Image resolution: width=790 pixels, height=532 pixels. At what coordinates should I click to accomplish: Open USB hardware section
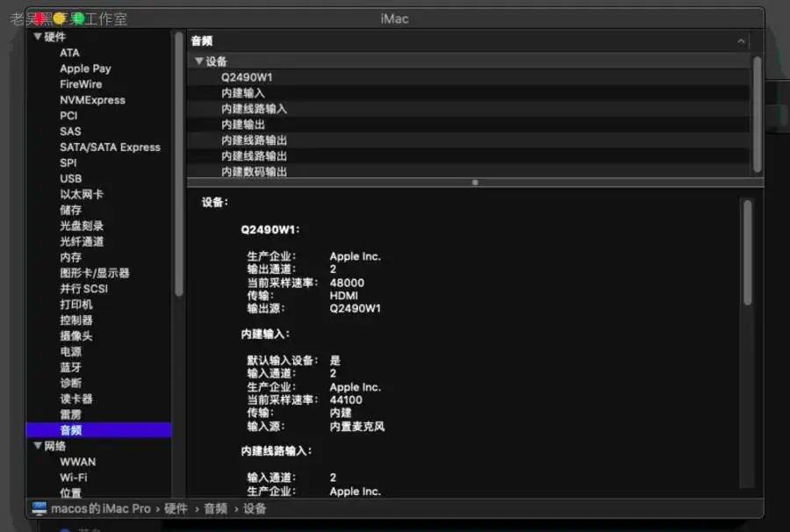[70, 178]
